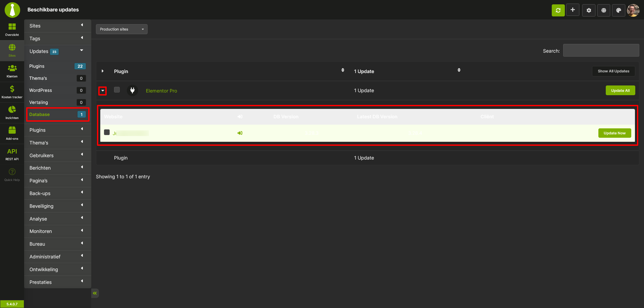
Task: Open the Elementor Pro link
Action: coord(161,91)
